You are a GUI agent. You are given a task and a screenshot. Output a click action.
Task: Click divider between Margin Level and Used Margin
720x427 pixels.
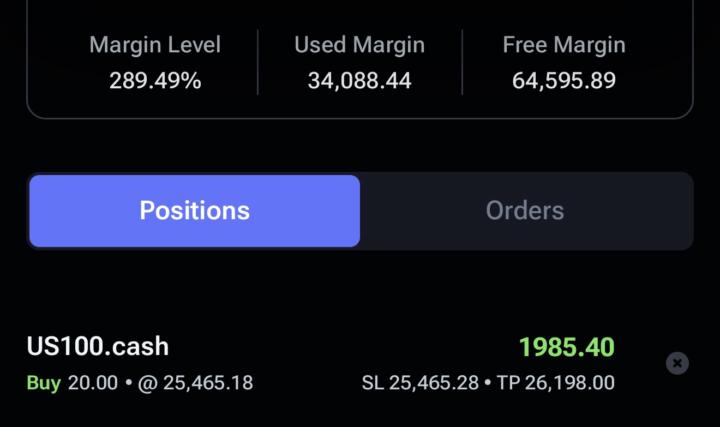(x=258, y=62)
